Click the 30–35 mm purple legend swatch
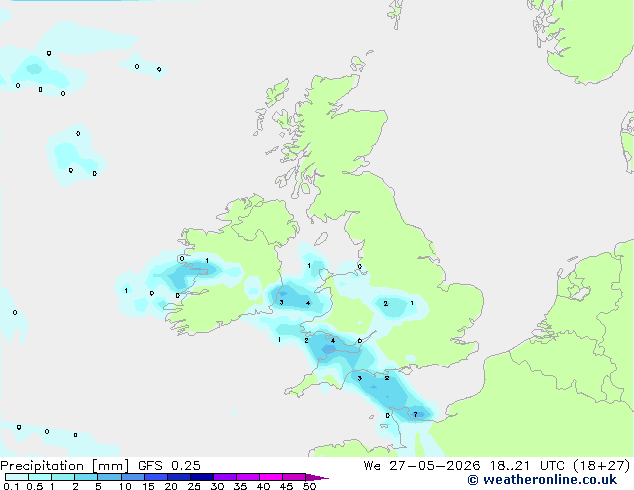 (225, 477)
